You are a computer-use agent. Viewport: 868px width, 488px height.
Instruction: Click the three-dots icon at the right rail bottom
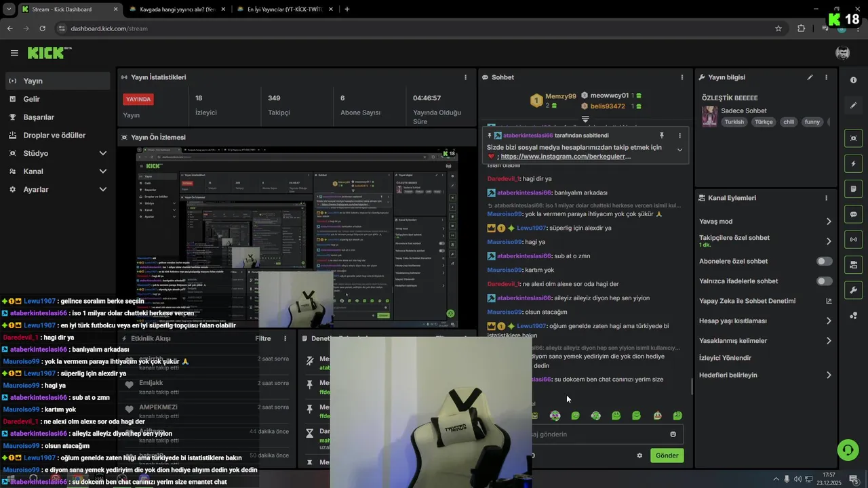[853, 315]
